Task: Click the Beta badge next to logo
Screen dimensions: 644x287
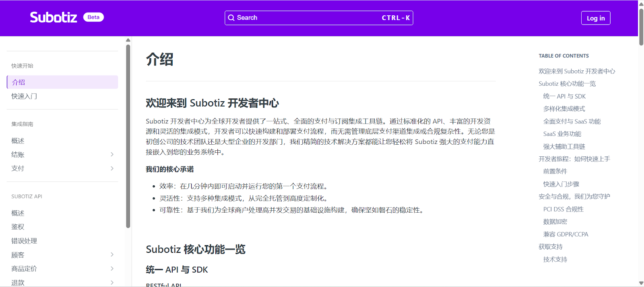Action: point(93,17)
